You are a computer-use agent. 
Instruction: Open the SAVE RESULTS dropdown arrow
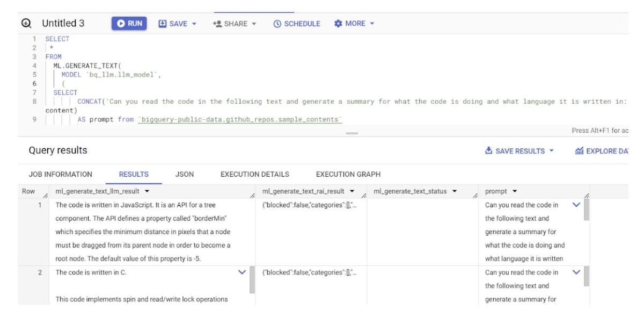pos(551,151)
